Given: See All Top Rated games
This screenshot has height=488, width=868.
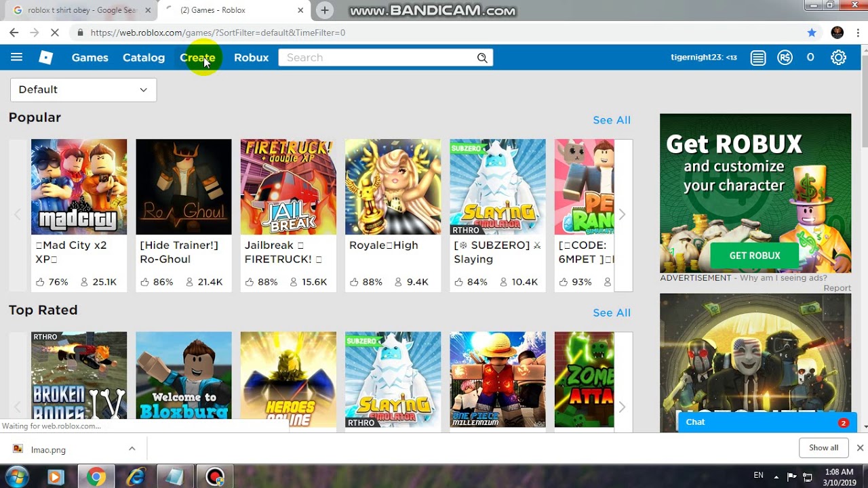Looking at the screenshot, I should (x=612, y=312).
